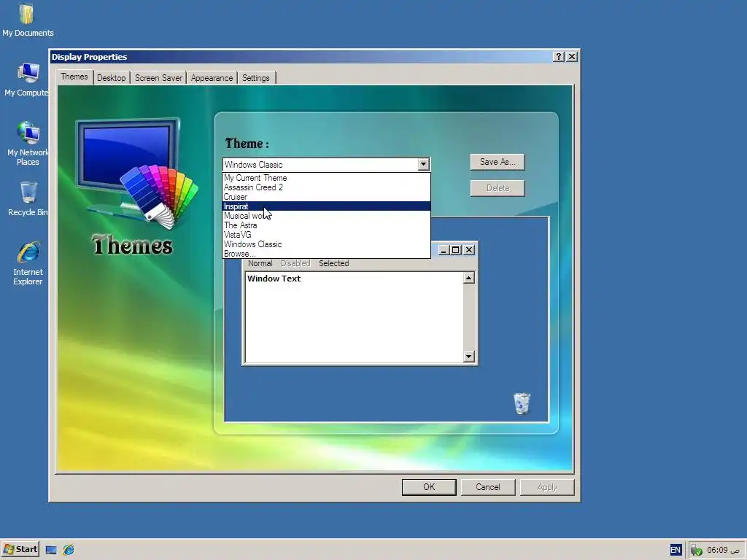Select the highlighted Inspirat theme
Image resolution: width=747 pixels, height=560 pixels.
tap(326, 206)
